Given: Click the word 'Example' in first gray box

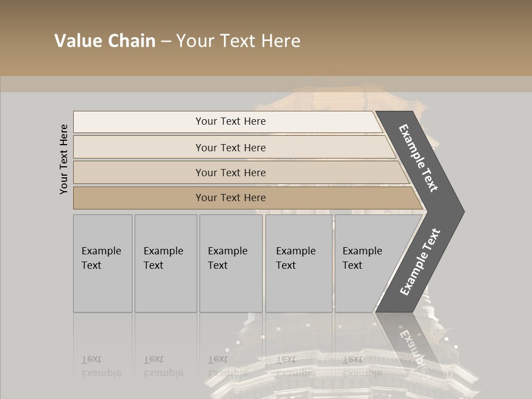Looking at the screenshot, I should pyautogui.click(x=101, y=250).
